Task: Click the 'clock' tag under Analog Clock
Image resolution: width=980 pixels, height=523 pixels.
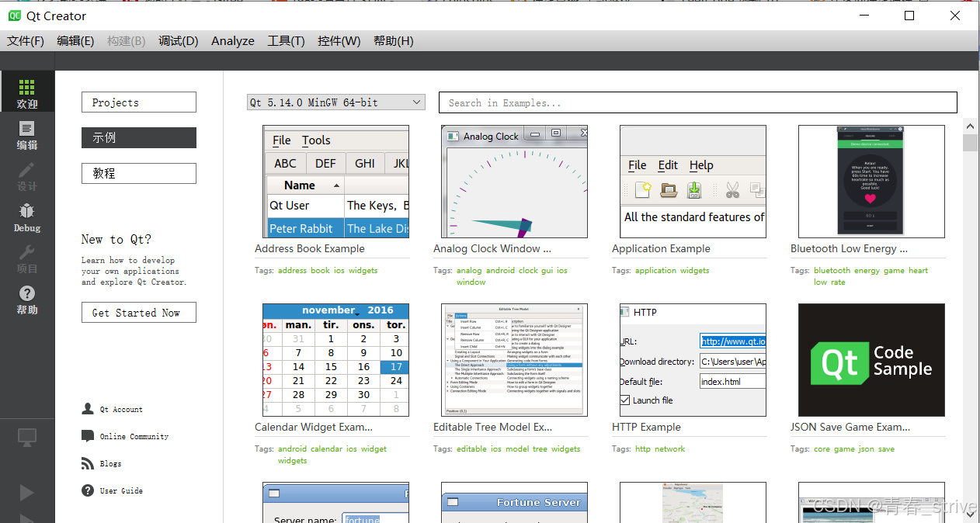Action: [528, 271]
